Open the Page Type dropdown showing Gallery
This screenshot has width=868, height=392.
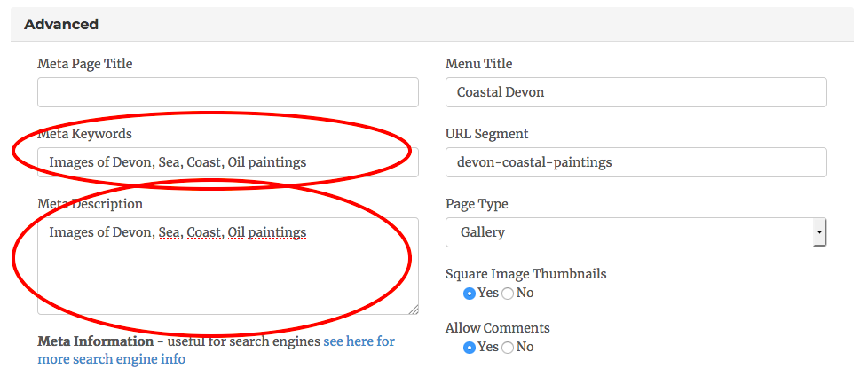(x=635, y=232)
